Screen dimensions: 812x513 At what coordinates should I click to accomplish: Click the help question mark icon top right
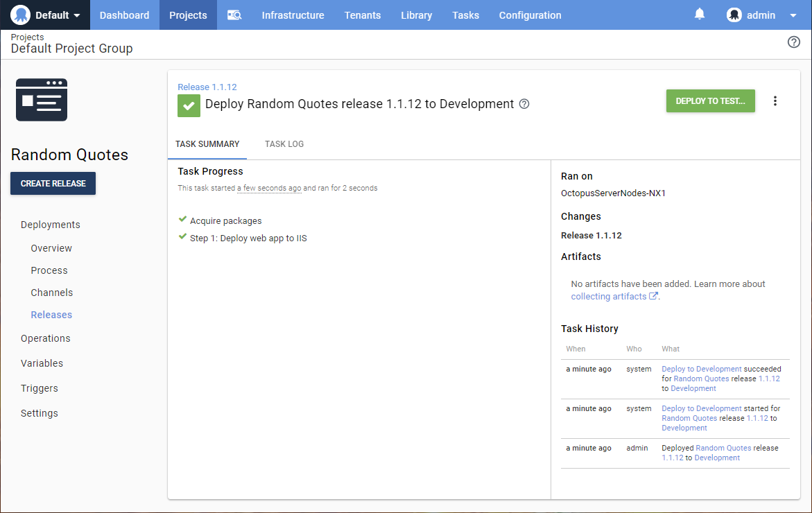(x=794, y=42)
